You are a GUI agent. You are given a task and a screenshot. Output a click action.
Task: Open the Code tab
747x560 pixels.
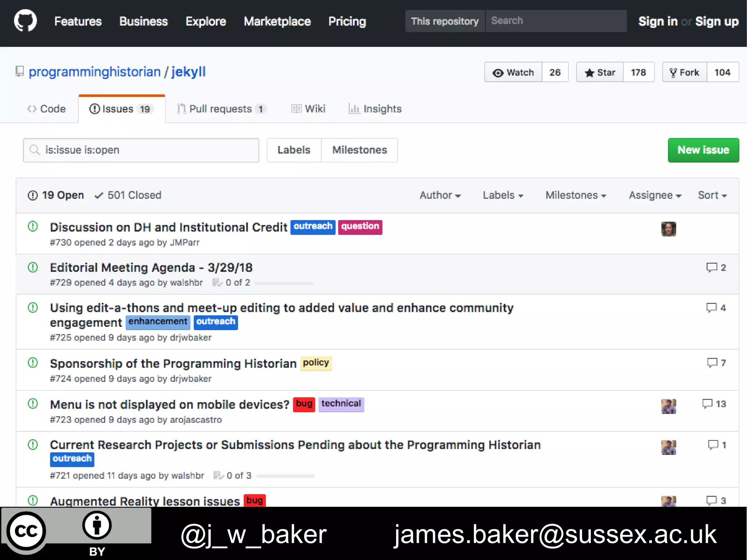tap(46, 109)
